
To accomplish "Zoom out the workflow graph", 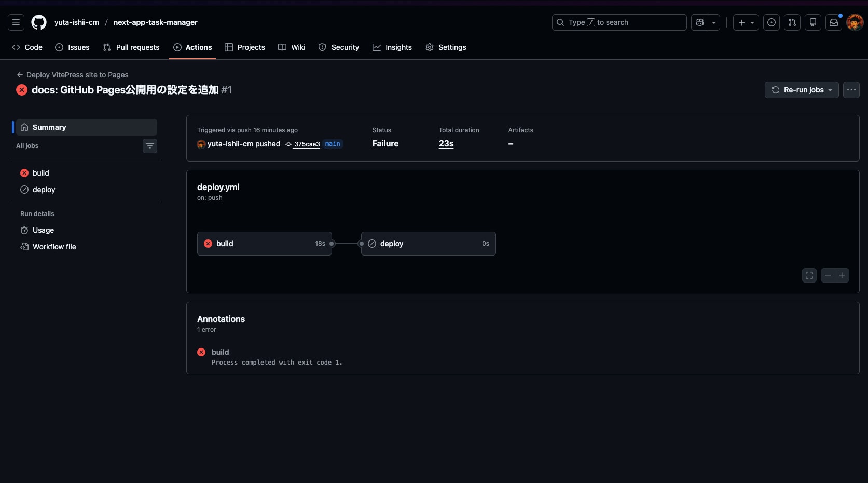I will pos(828,275).
